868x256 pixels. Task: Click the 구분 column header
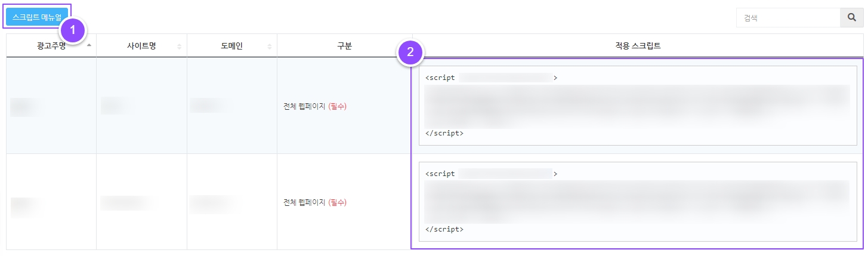pos(344,46)
